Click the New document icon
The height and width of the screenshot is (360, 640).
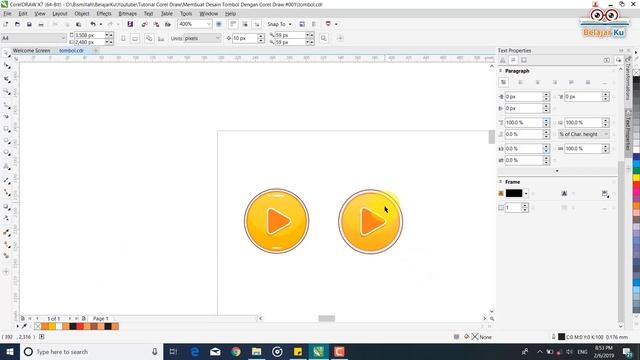(x=6, y=24)
